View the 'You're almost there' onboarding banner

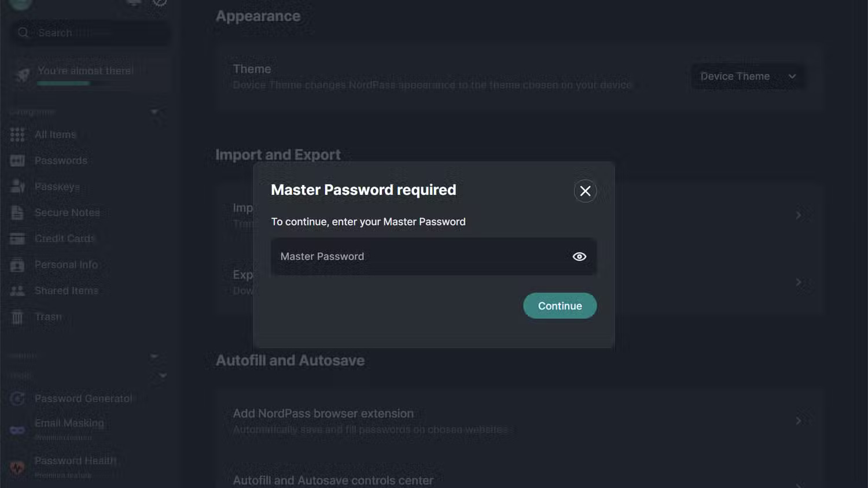coord(85,70)
